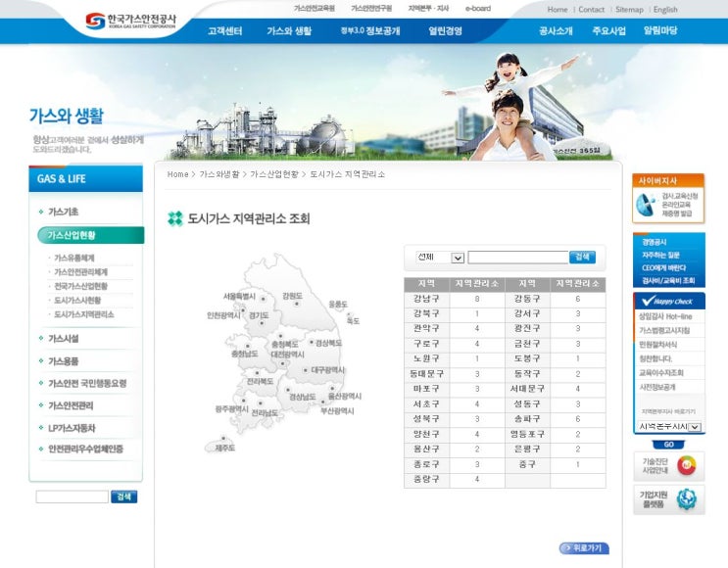
Task: Select 전라북도 on the map
Action: [x=260, y=382]
